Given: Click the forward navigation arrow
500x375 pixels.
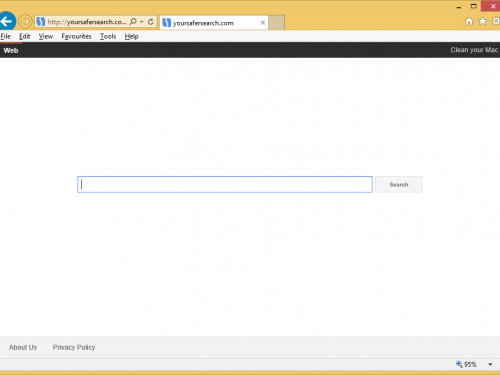Looking at the screenshot, I should pos(25,22).
